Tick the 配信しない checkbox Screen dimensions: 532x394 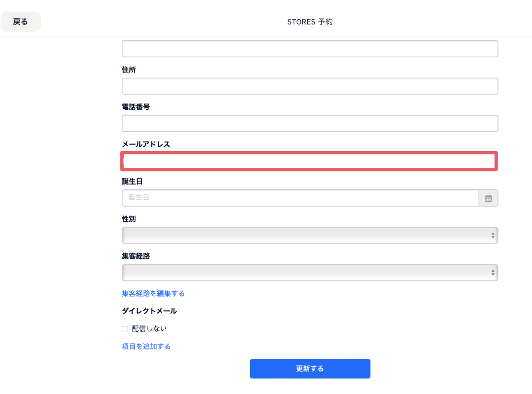[125, 329]
